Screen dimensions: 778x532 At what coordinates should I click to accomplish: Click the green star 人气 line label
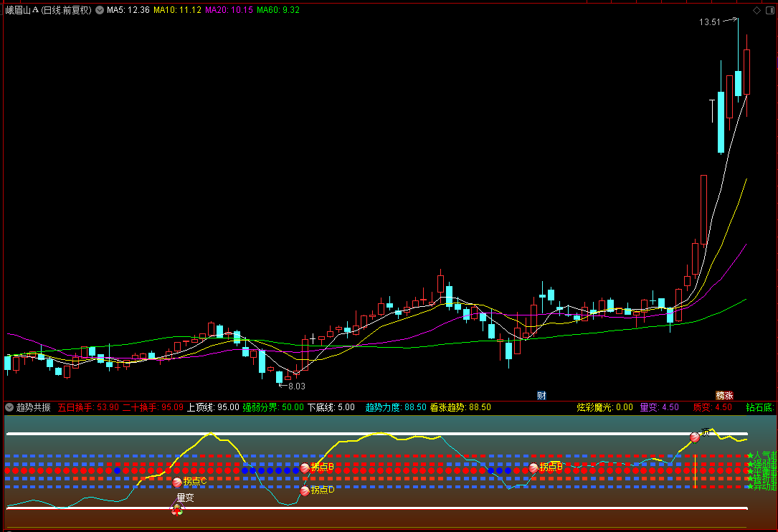762,455
